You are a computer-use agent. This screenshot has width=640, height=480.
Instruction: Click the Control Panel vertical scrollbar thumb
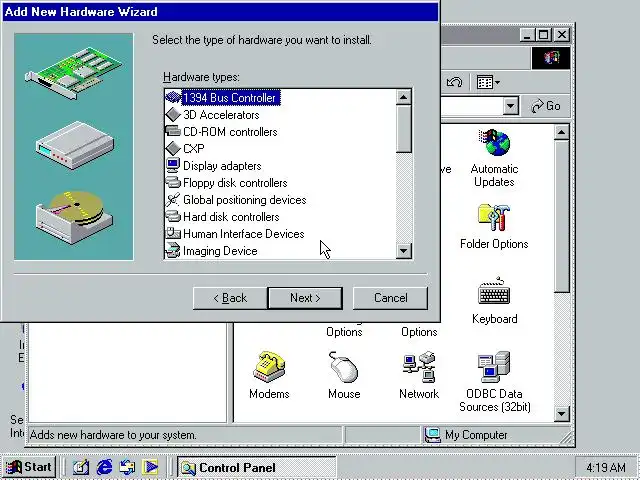[562, 216]
